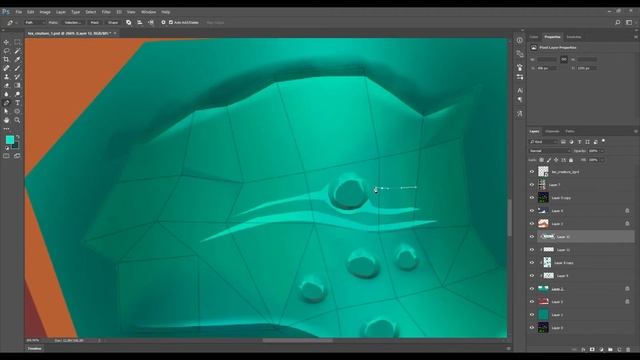The image size is (640, 360).
Task: Select the Lasso tool
Action: [6, 51]
